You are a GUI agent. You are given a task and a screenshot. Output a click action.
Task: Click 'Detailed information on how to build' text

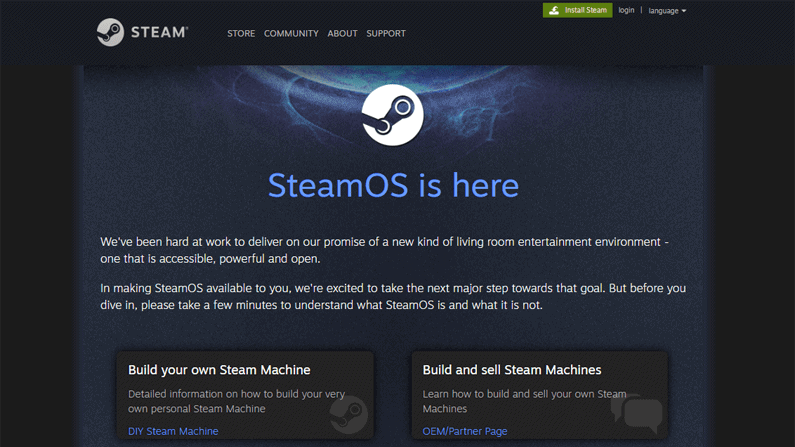coord(236,401)
